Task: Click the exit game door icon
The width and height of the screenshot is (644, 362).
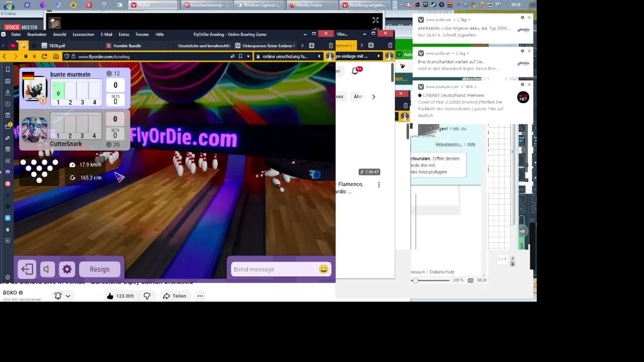Action: coord(27,269)
